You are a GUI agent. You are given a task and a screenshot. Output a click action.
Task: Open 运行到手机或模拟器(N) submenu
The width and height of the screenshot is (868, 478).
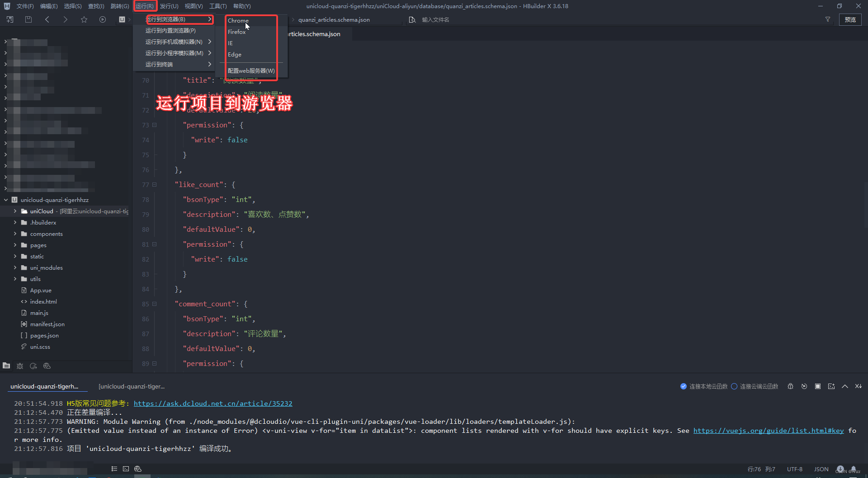(174, 42)
